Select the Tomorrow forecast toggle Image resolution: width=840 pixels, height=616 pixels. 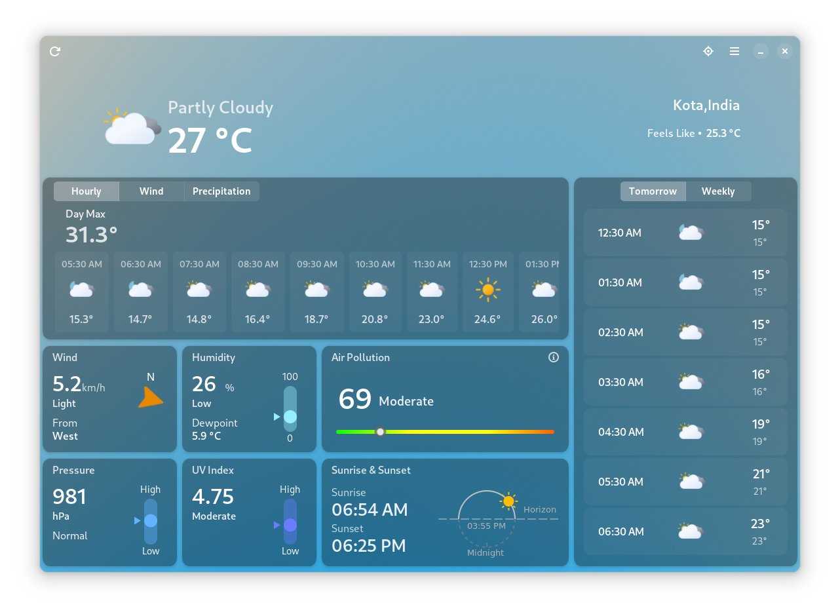653,191
